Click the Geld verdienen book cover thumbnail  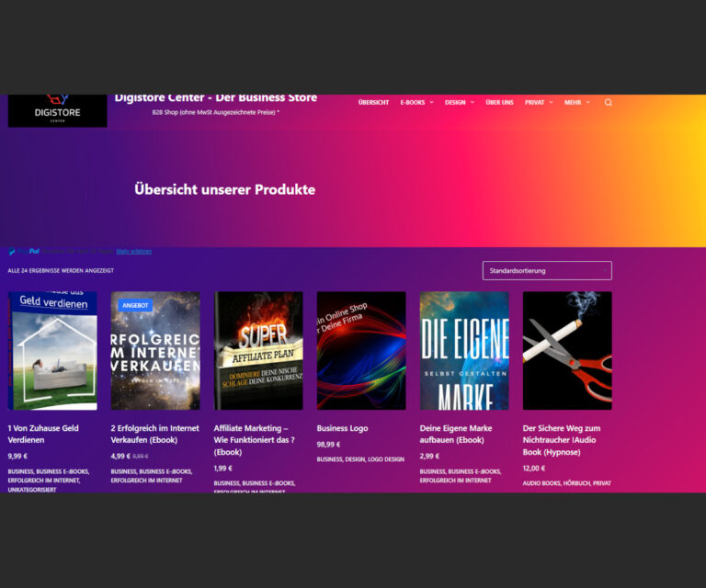coord(52,351)
